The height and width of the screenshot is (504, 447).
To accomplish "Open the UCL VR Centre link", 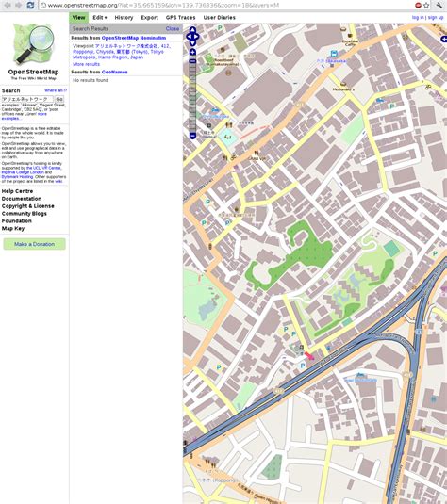I will (x=43, y=168).
